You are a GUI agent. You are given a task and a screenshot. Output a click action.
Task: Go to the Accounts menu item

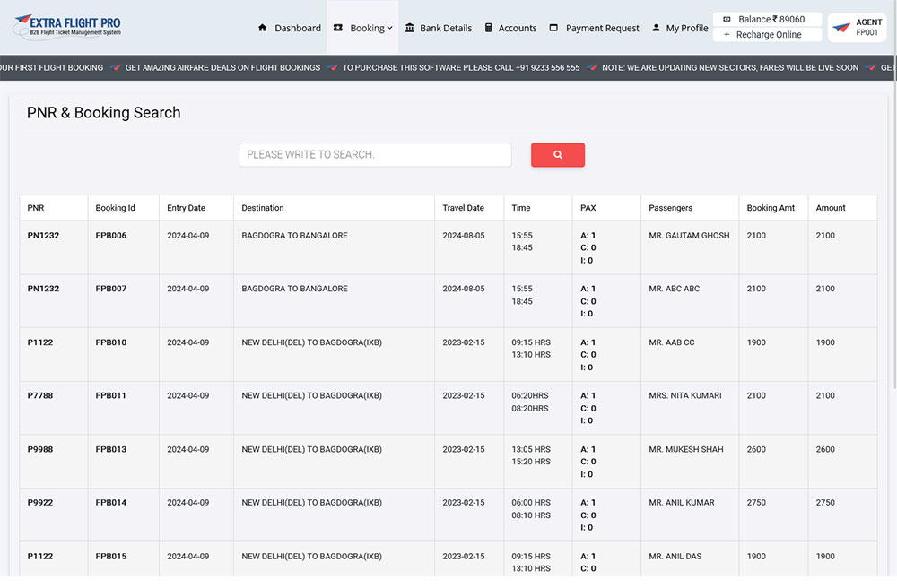[x=518, y=28]
